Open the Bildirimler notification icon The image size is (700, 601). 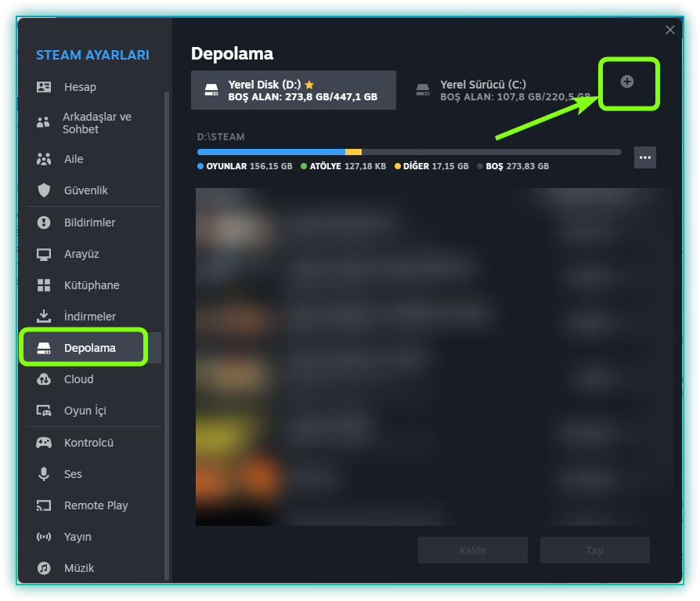coord(44,223)
